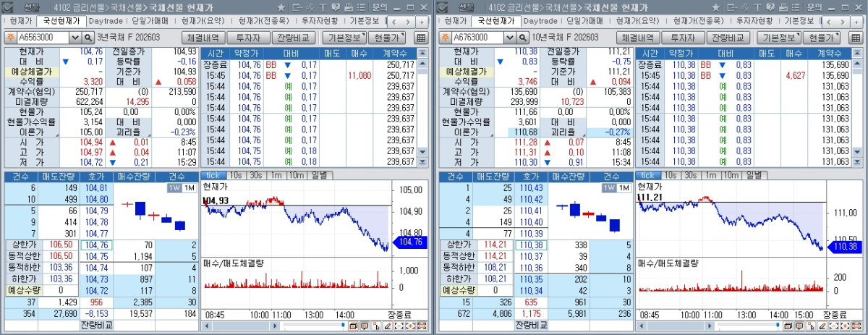Toggle 1M candle period in right window
The width and height of the screenshot is (868, 335).
pos(623,187)
